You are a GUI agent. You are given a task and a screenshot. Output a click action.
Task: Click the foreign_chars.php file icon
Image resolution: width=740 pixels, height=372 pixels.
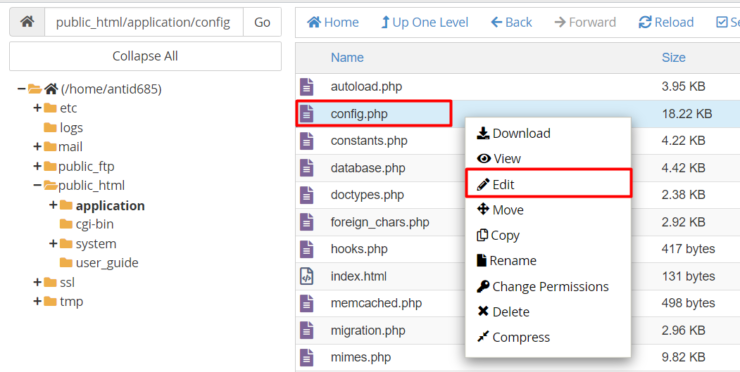307,222
